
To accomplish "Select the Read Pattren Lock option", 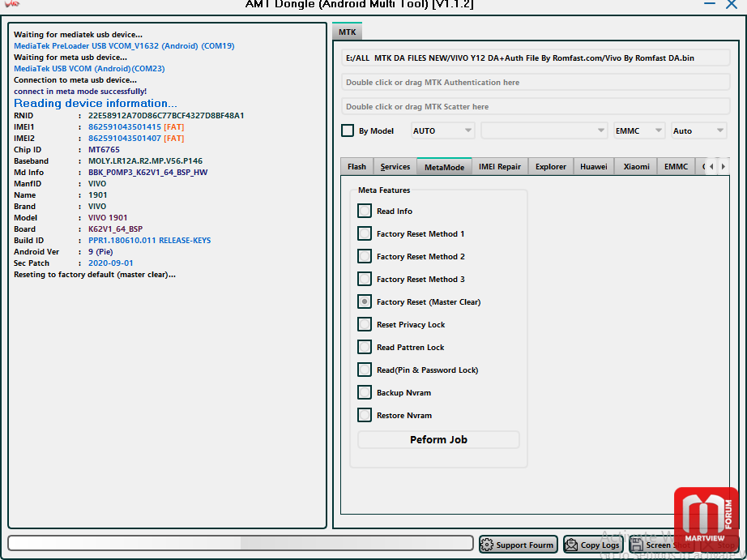I will (x=365, y=347).
